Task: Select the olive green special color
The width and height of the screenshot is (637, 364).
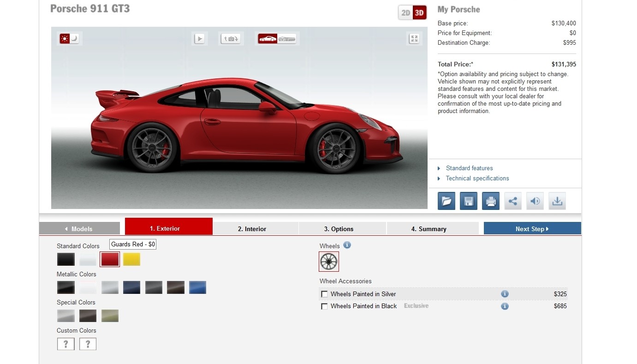Action: click(110, 316)
